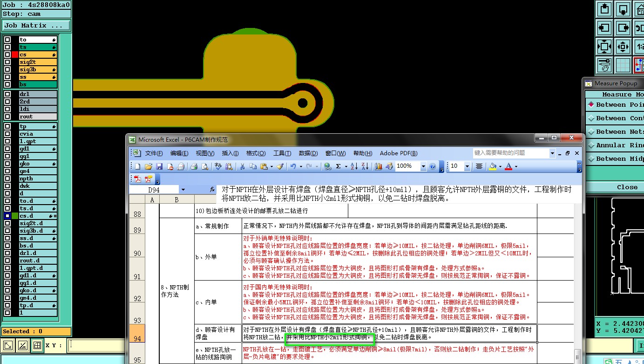Click Excel Copy icon
Viewport: 644px width, 364px height.
point(253,166)
